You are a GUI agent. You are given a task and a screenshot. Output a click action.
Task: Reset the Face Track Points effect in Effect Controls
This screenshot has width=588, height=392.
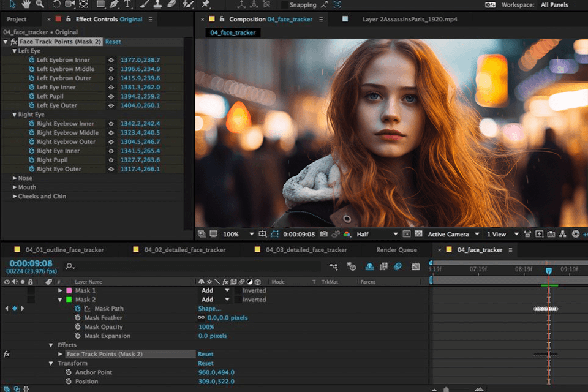click(x=113, y=42)
